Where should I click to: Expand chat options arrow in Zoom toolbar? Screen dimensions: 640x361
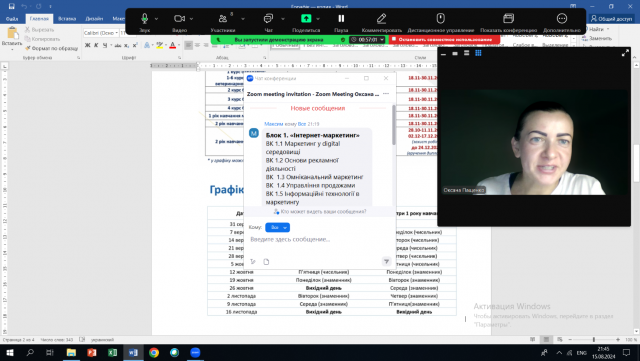(x=283, y=19)
